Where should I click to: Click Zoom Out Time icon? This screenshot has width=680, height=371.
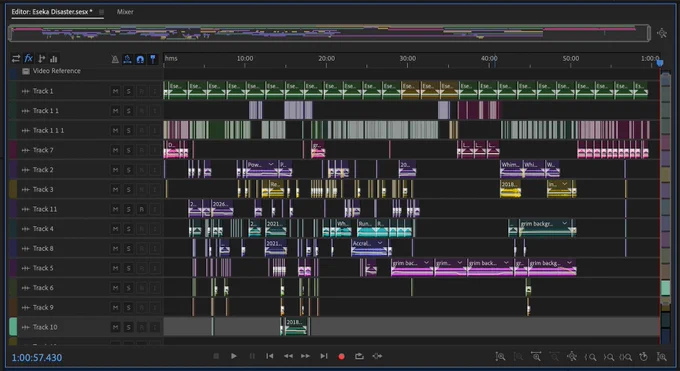[x=554, y=357]
